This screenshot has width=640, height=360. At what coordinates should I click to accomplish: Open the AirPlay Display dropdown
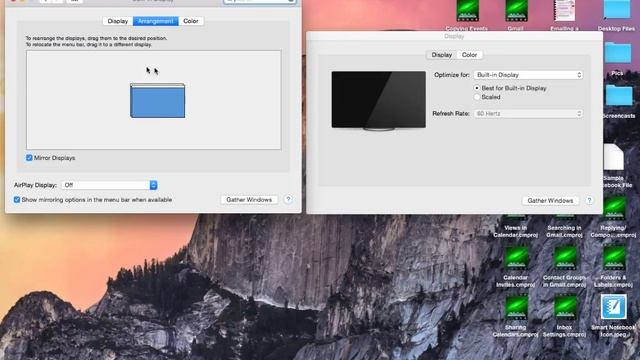(x=109, y=185)
